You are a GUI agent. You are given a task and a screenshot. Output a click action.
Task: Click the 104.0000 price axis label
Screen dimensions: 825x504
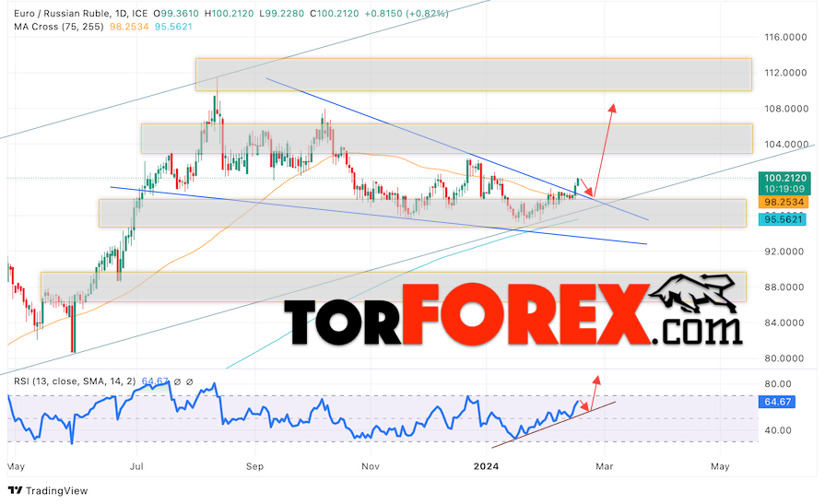coord(785,144)
